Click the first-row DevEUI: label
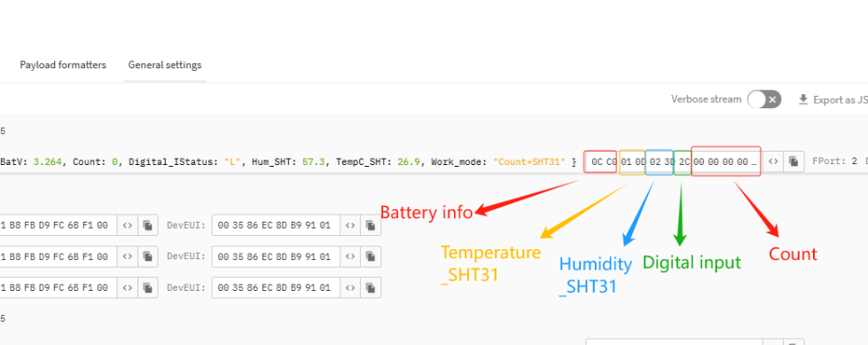Viewport: 868px width, 345px height. 186,225
